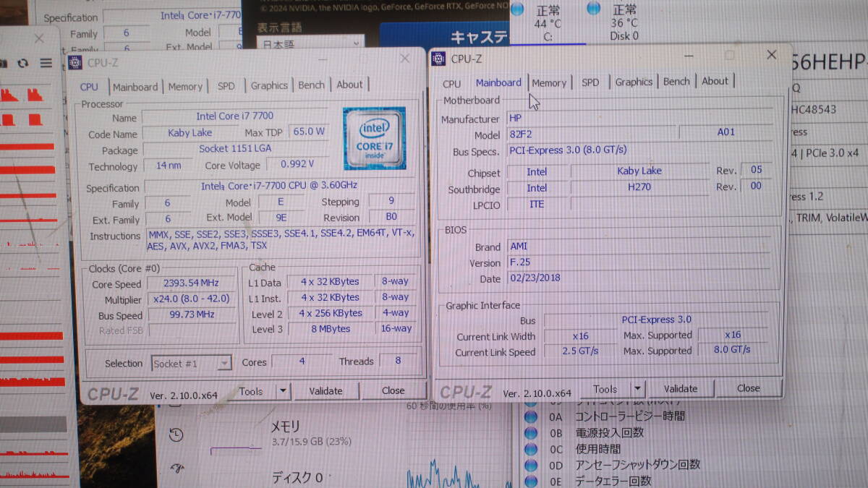Screen dimensions: 868x488
Task: Open the app history clock icon in Task Manager
Action: (x=176, y=435)
